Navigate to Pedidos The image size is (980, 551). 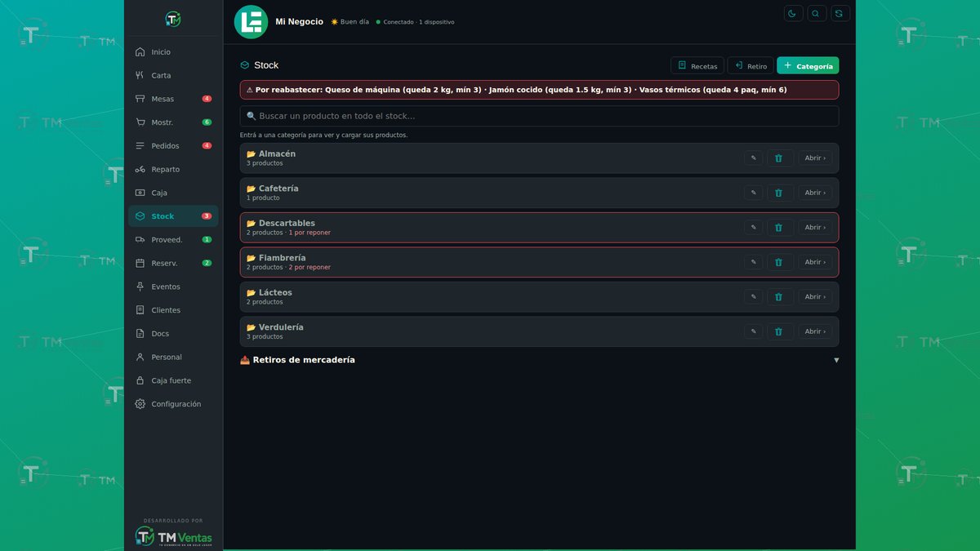pos(173,146)
